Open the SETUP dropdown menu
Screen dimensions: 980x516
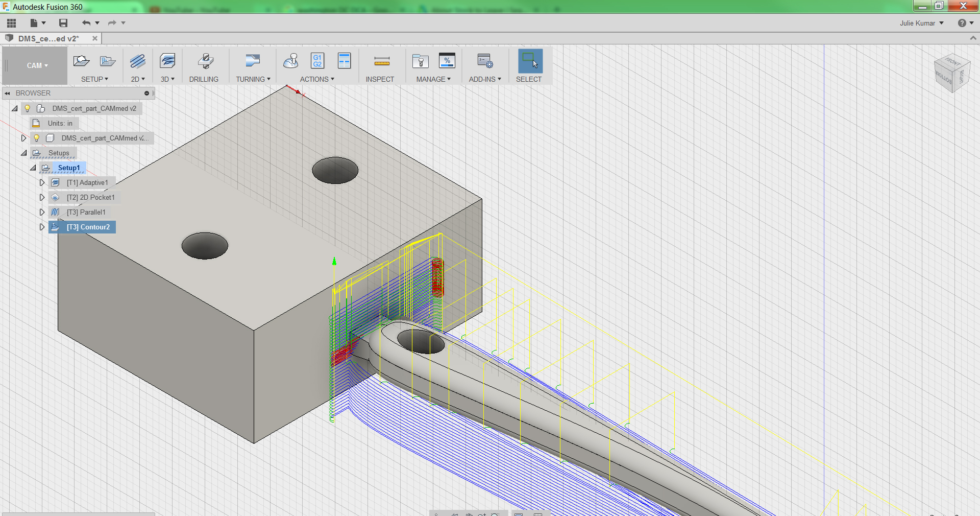click(x=94, y=79)
